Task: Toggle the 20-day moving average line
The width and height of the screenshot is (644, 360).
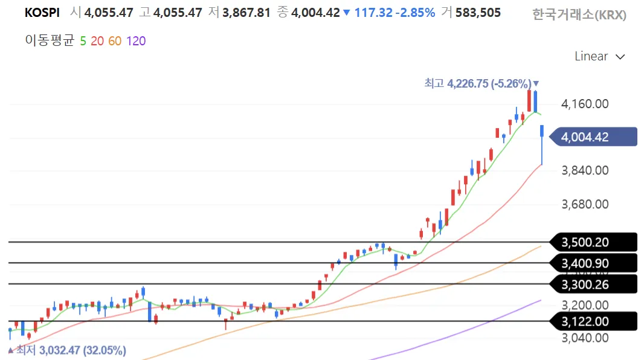Action: pos(97,41)
